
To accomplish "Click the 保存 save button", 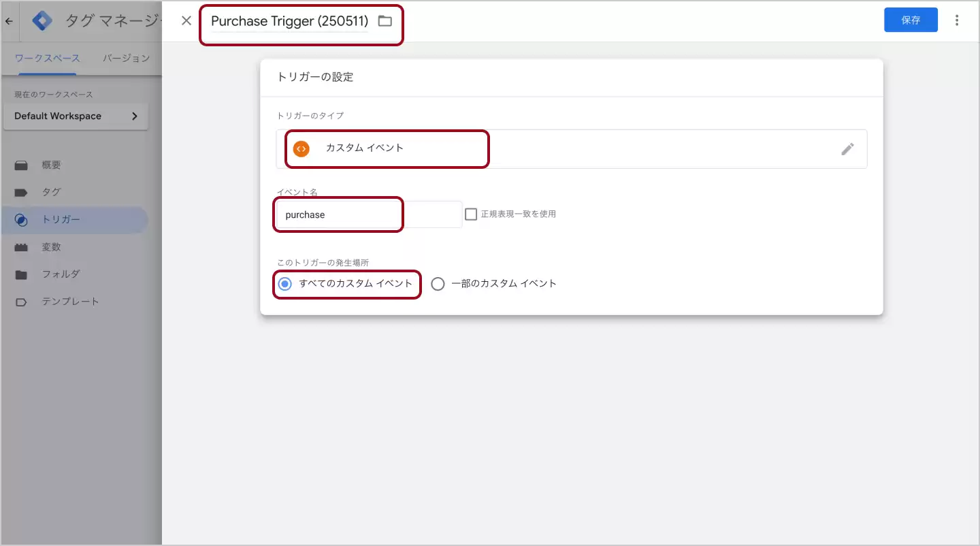I will (911, 20).
